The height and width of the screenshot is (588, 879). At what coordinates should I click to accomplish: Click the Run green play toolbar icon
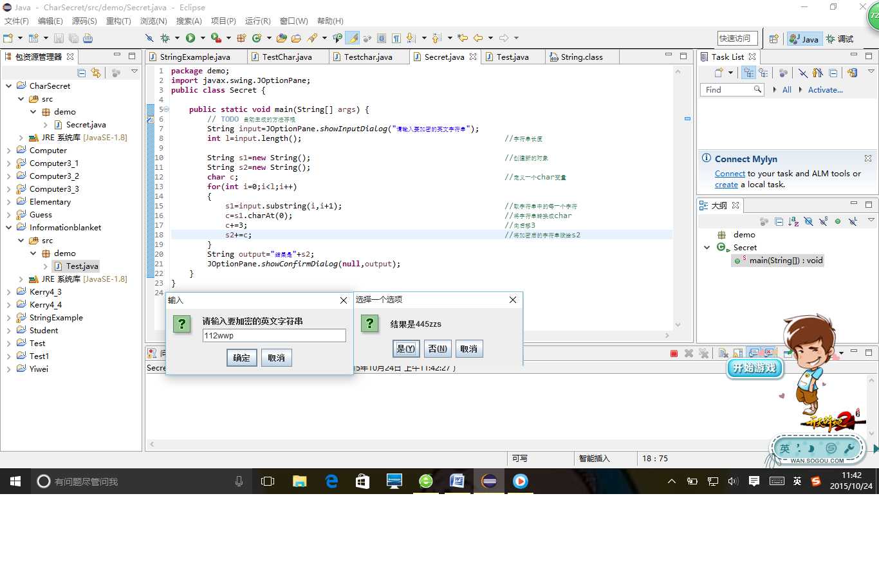point(190,39)
